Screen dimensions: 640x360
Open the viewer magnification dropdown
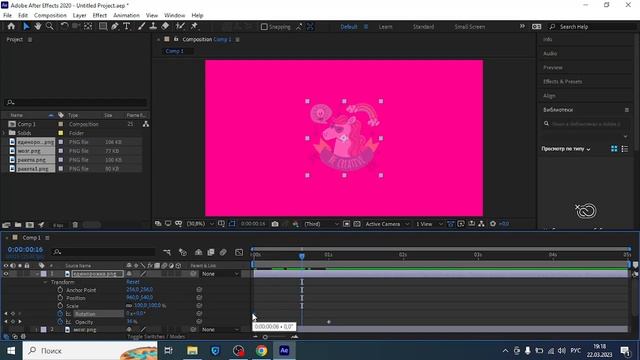click(200, 224)
